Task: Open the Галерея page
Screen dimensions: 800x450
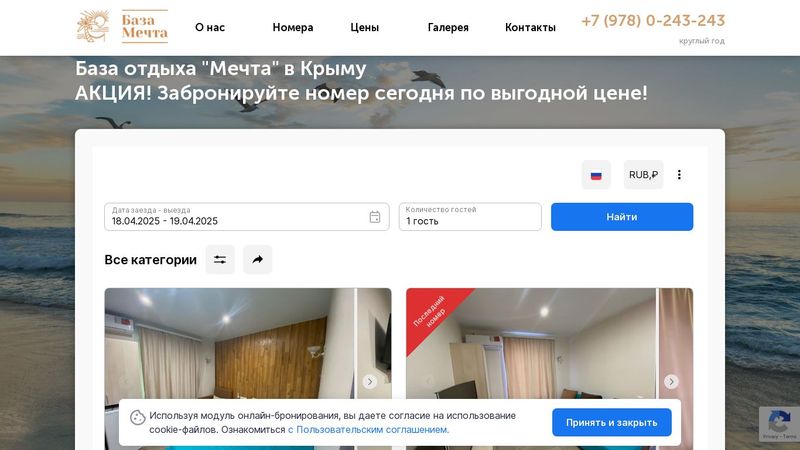Action: [448, 28]
